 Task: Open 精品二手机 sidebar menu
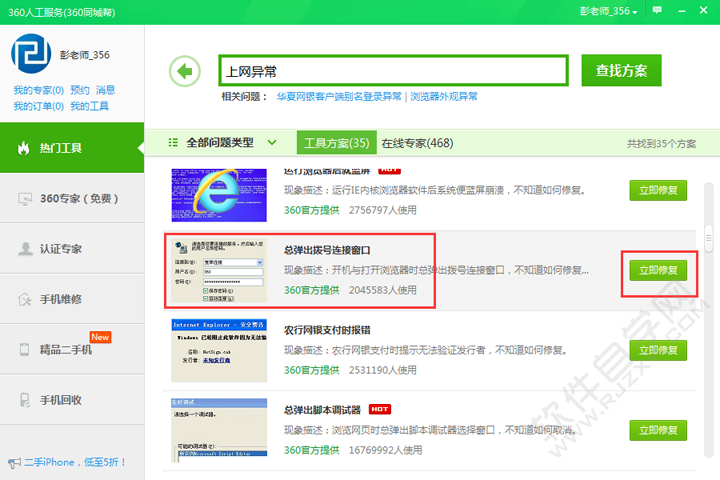(x=72, y=349)
